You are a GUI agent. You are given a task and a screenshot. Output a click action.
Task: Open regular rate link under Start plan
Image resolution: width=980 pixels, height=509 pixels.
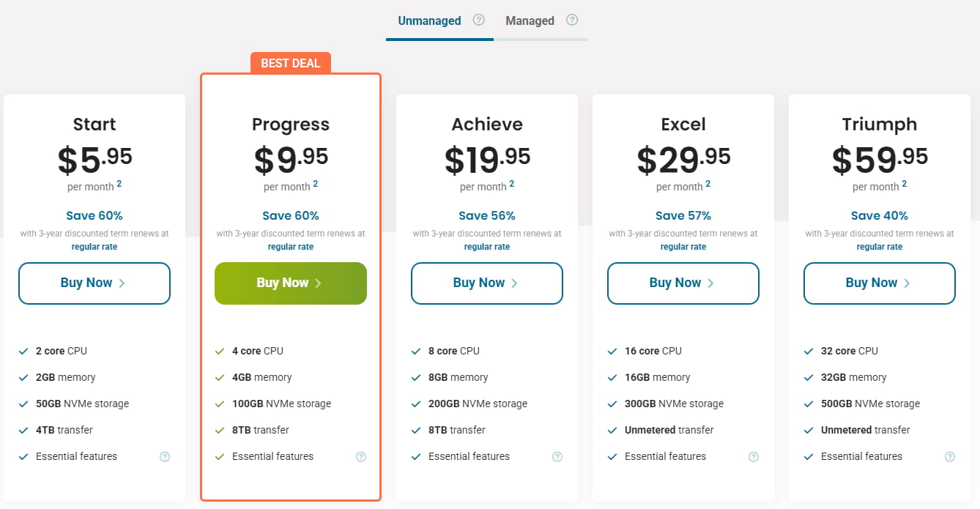coord(94,247)
